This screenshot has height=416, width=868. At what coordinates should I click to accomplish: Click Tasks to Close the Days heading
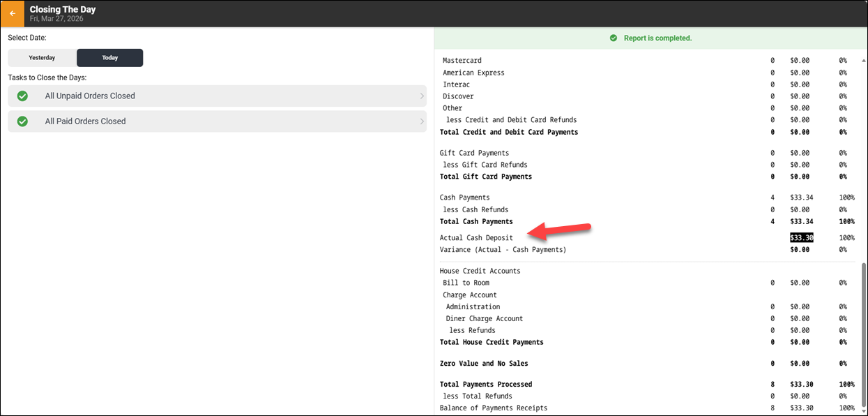coord(47,77)
